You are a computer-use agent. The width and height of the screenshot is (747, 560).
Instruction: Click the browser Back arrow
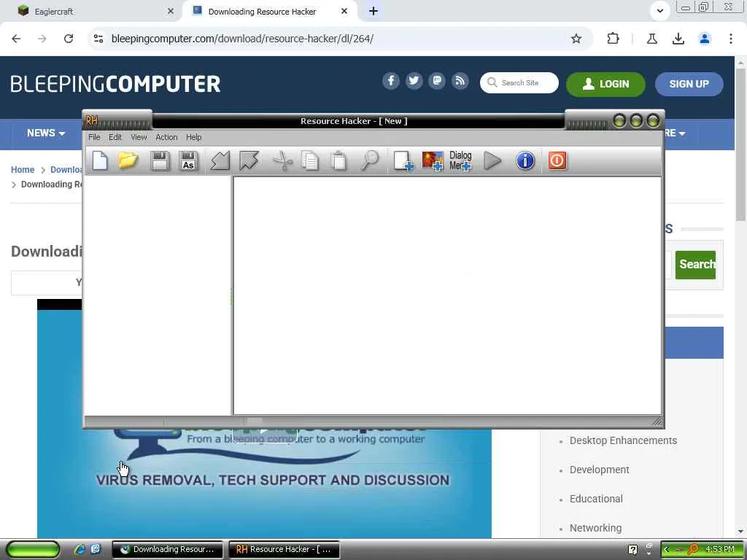[16, 39]
